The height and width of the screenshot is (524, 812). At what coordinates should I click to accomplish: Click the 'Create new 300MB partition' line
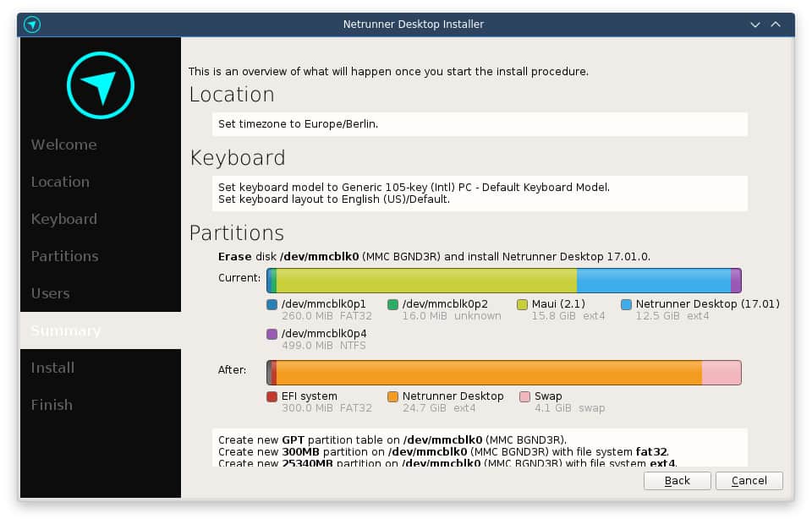point(443,451)
